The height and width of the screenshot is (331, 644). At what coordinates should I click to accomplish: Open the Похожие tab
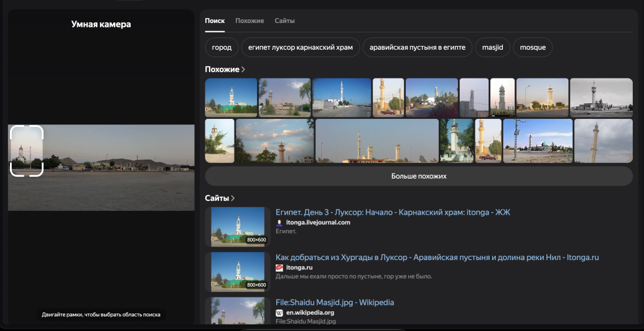click(250, 21)
